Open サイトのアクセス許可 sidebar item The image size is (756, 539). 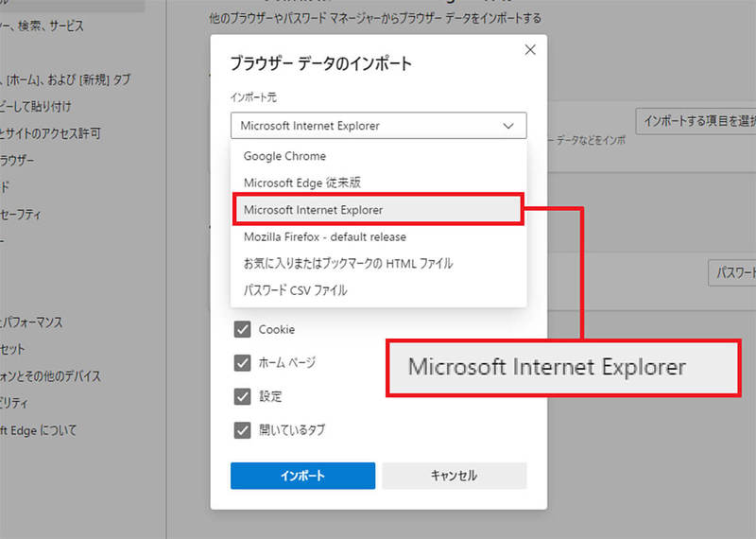click(x=50, y=133)
